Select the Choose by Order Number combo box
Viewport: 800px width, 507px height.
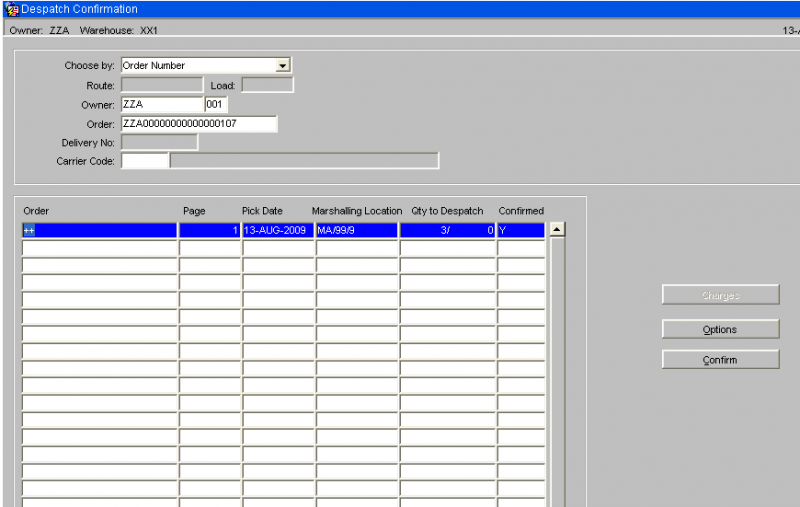pos(206,65)
